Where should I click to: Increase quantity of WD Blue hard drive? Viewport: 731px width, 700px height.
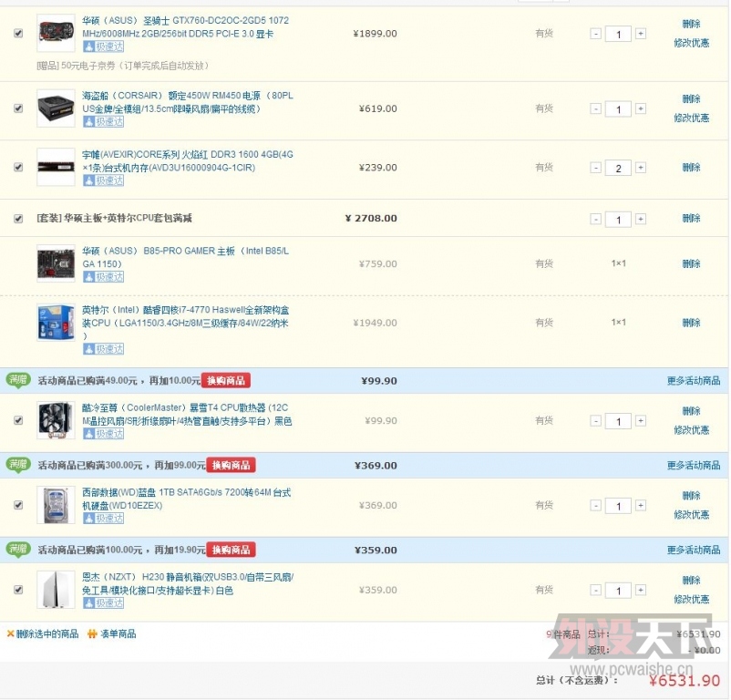641,506
